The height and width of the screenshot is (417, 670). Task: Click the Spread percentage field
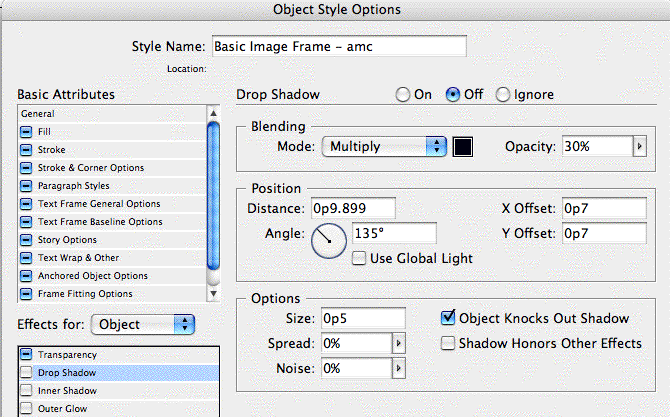point(356,343)
